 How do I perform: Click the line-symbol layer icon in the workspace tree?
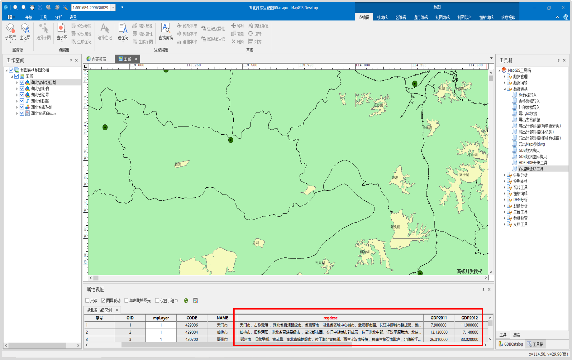click(x=27, y=101)
